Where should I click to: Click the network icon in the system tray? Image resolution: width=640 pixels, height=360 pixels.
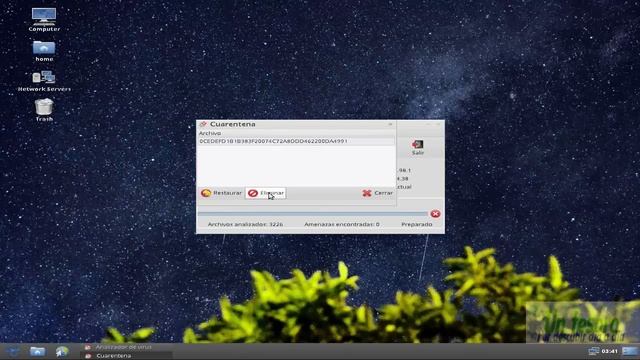(593, 351)
